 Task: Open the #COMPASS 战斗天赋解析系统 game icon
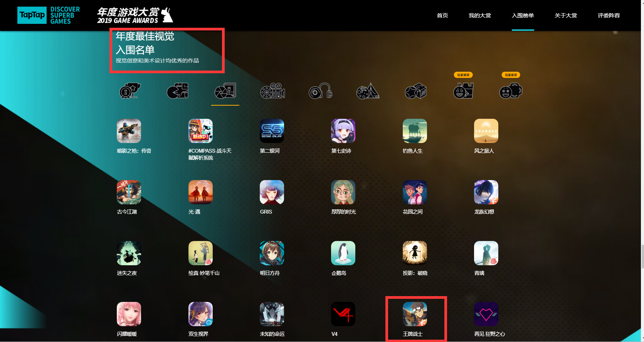(200, 131)
